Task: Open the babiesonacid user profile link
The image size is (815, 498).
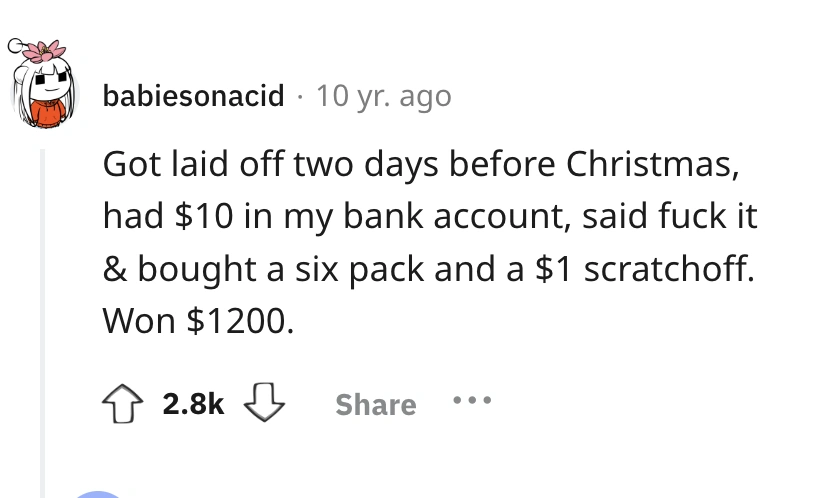Action: point(192,97)
